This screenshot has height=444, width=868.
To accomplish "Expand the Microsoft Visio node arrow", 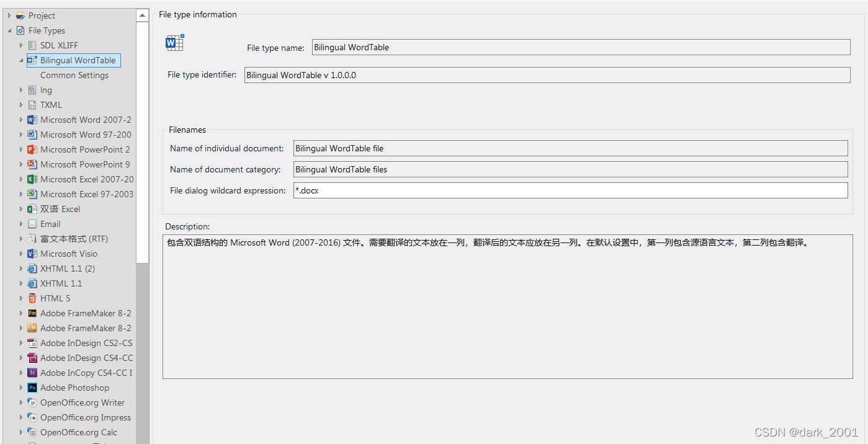I will (x=21, y=254).
